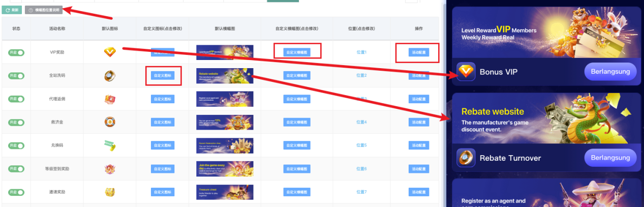Screen dimensions: 644x207
Task: Open 活动配置 for 等级签到奖励
Action: pyautogui.click(x=419, y=169)
